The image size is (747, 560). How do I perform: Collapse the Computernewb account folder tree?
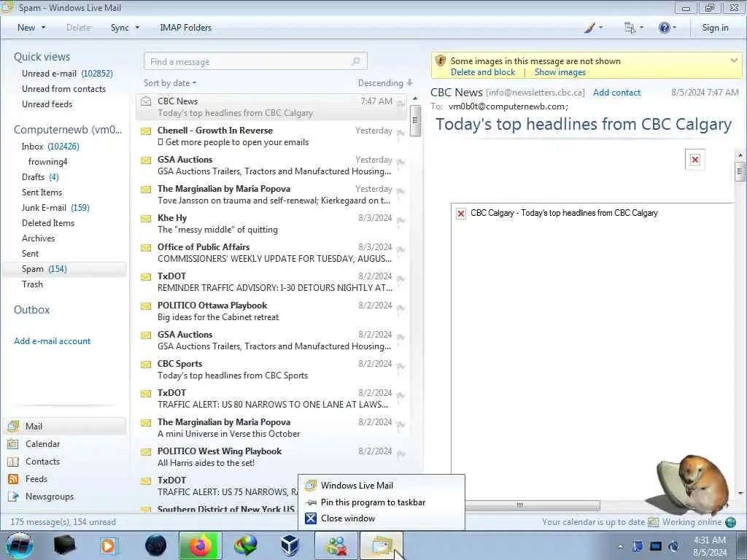68,130
